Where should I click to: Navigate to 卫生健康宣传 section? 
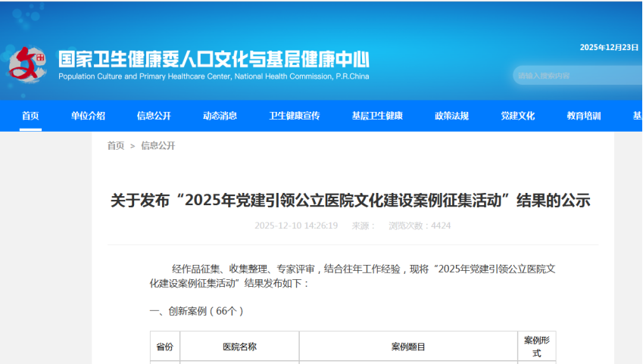(295, 116)
